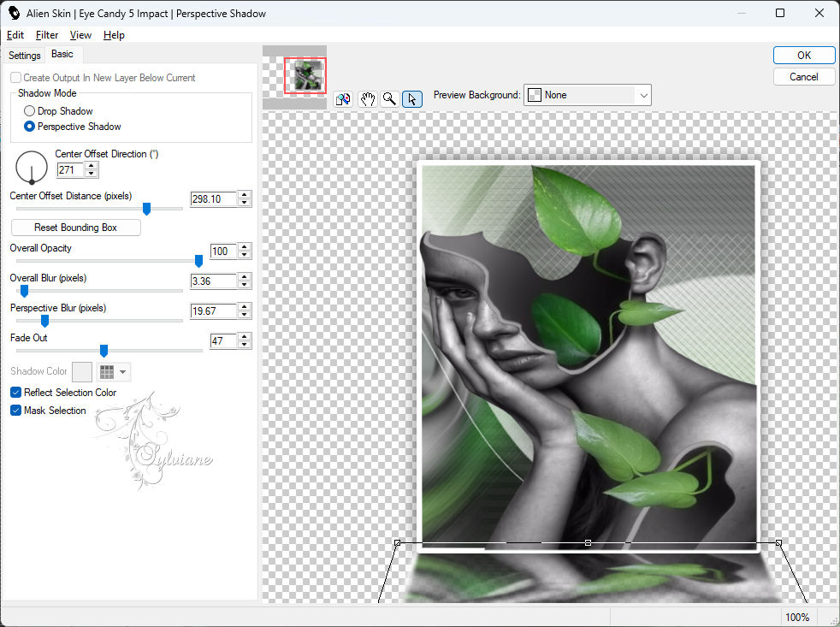Decrease Overall Blur with down arrow
This screenshot has width=840, height=627.
pyautogui.click(x=245, y=285)
